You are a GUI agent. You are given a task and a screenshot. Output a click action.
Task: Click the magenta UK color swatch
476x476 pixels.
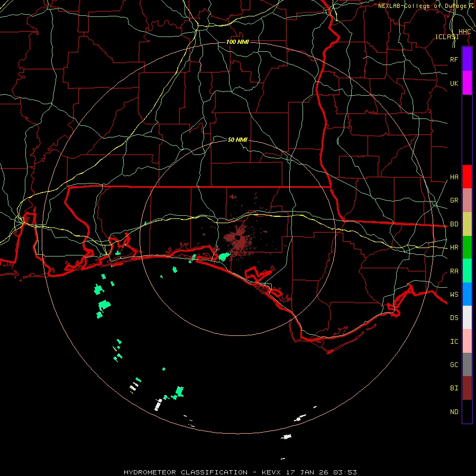(x=467, y=83)
